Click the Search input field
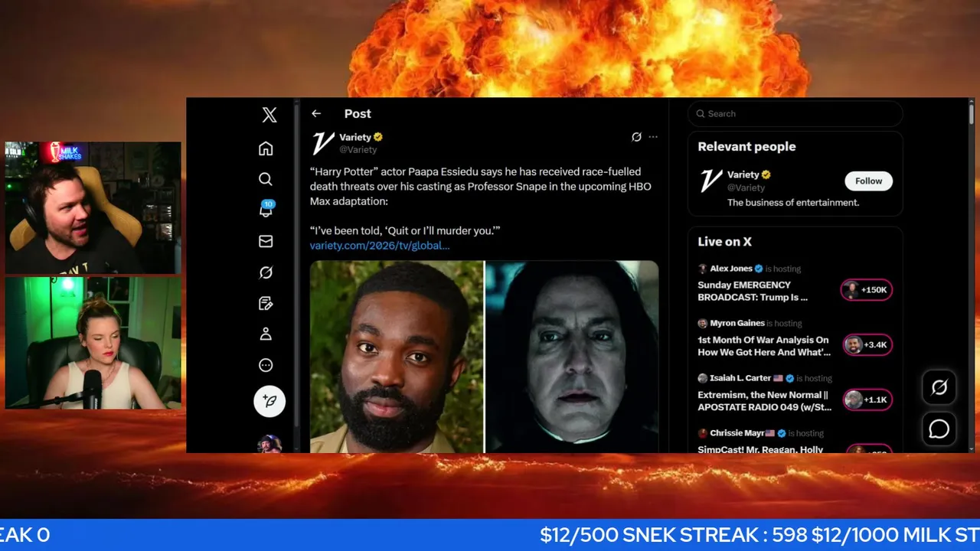The width and height of the screenshot is (980, 551). pyautogui.click(x=795, y=113)
